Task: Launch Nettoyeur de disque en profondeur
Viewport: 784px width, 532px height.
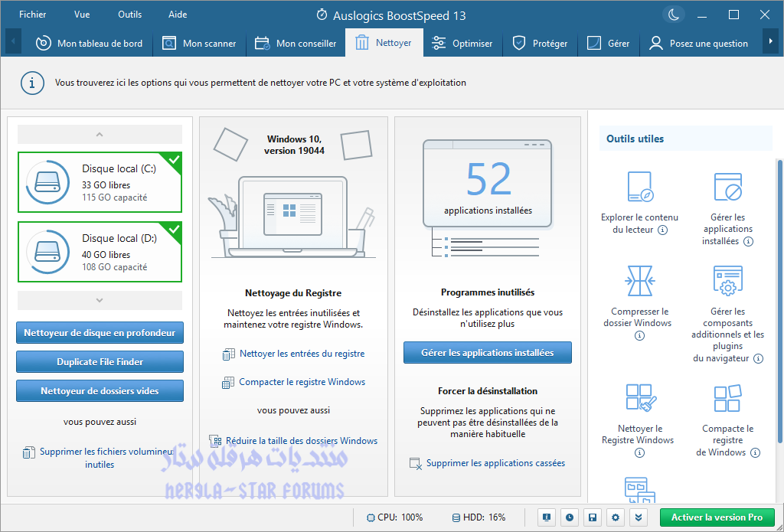Action: point(100,333)
